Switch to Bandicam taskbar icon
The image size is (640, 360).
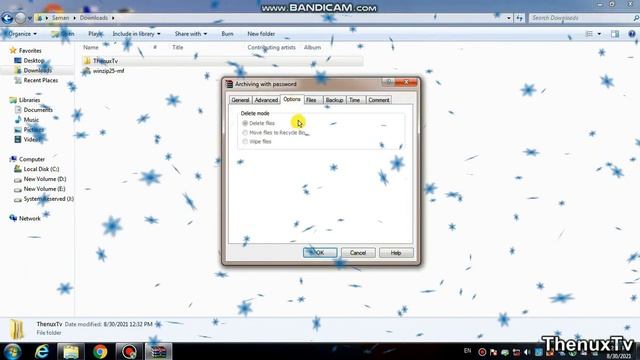129,351
